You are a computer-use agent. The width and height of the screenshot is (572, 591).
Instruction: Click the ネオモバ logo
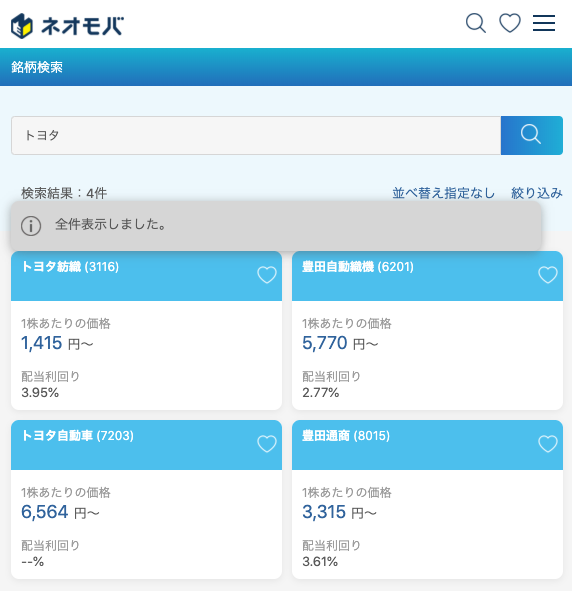67,26
